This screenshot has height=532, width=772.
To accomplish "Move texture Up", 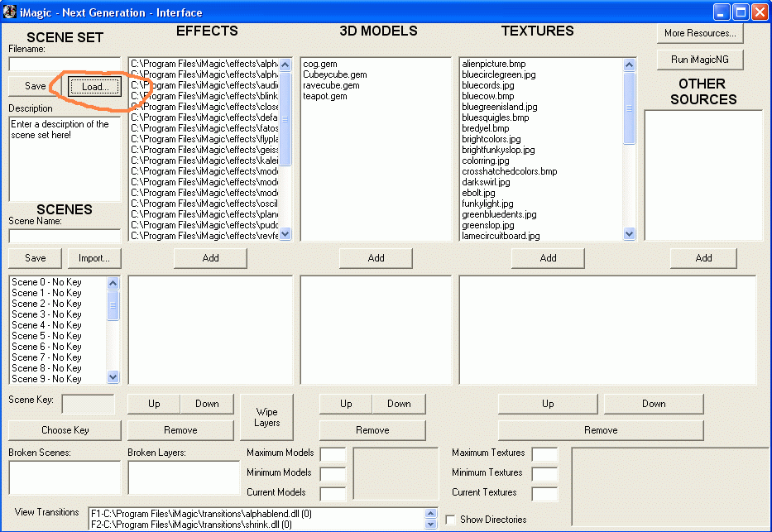I will 548,404.
